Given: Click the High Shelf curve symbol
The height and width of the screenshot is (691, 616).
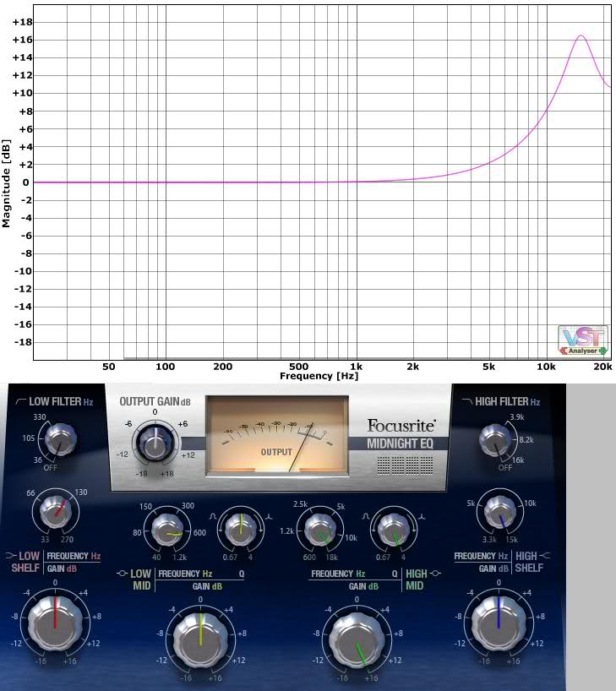Looking at the screenshot, I should [544, 556].
